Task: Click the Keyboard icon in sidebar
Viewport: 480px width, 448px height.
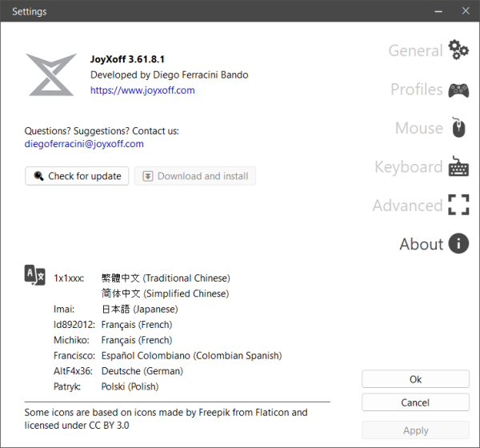Action: (x=458, y=166)
